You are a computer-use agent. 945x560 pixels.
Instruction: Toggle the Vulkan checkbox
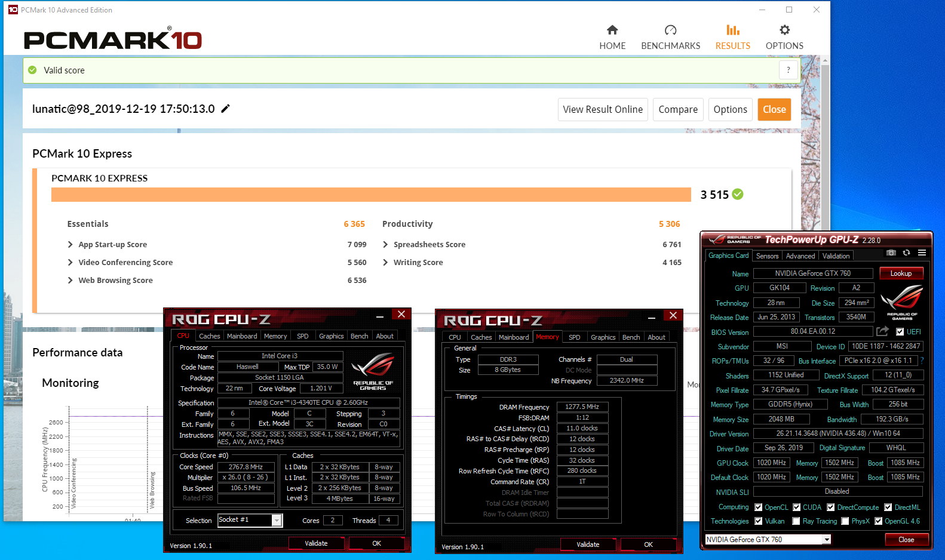[759, 521]
